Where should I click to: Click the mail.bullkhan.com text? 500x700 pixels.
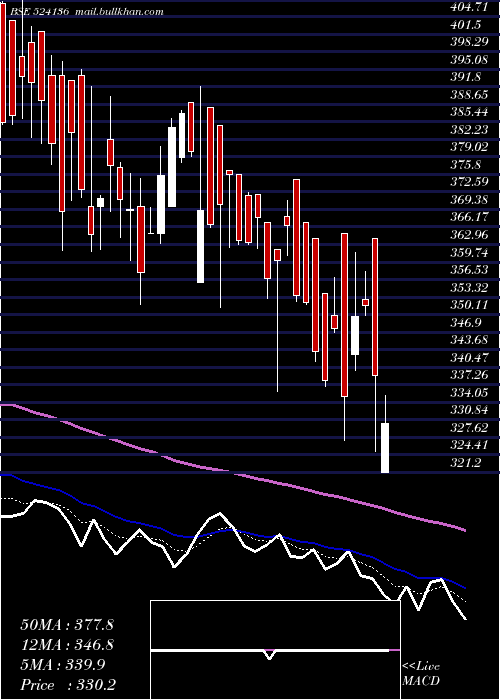[x=118, y=12]
